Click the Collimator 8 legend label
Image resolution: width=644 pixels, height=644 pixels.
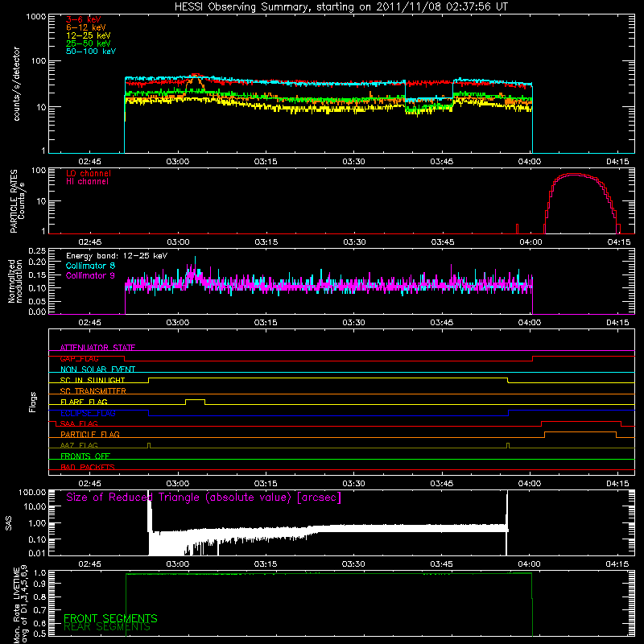[x=90, y=266]
